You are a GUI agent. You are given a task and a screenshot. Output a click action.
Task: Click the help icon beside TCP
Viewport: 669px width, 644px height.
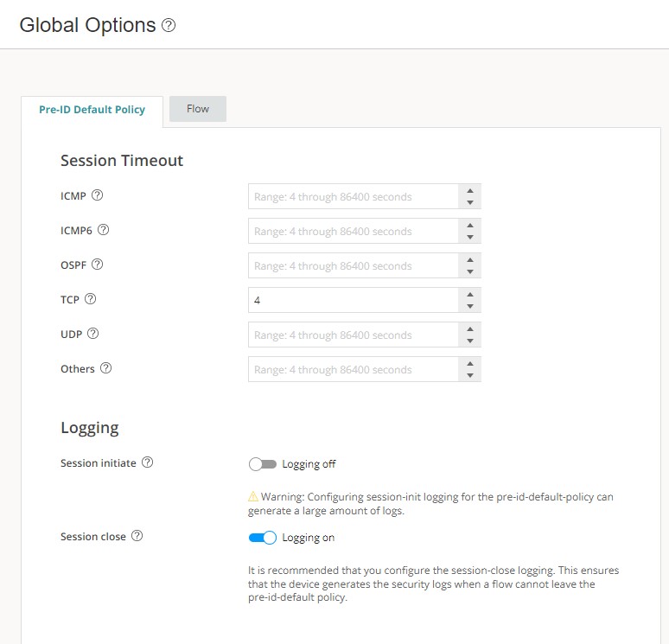coord(90,299)
